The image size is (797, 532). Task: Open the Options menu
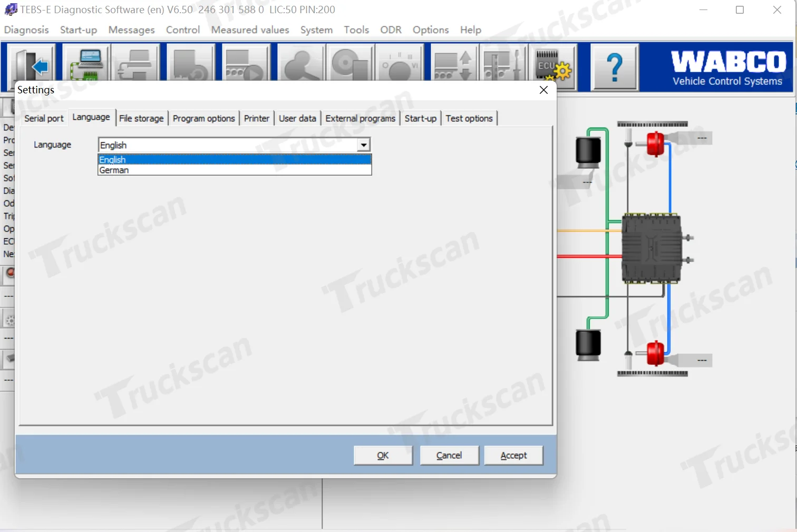(x=431, y=30)
